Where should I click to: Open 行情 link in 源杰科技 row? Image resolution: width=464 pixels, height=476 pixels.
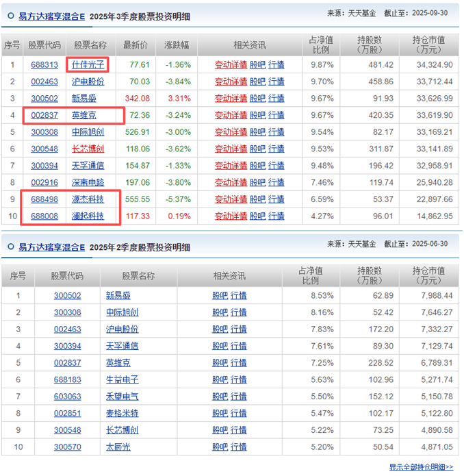[276, 199]
